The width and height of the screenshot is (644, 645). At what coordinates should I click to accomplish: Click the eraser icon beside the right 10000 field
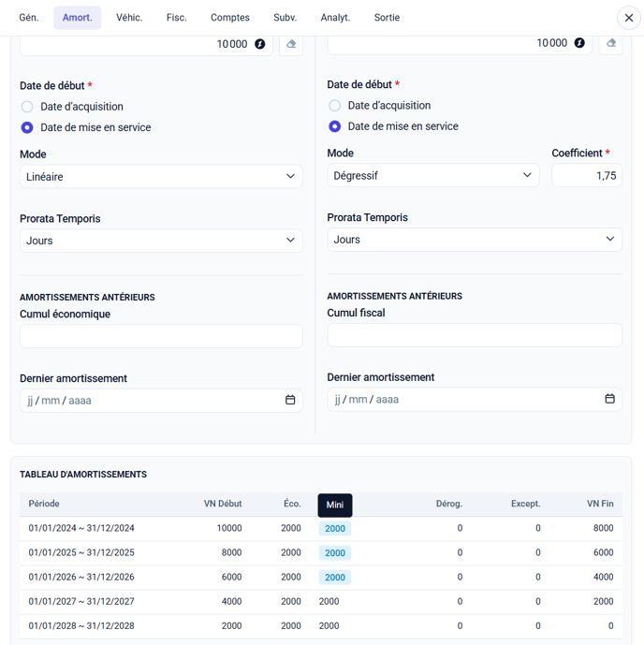[610, 43]
